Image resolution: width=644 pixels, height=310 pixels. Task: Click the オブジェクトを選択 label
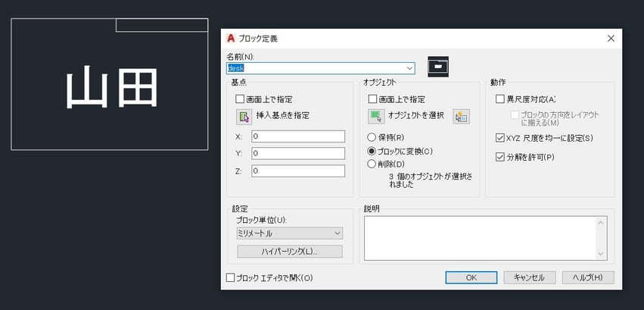tap(416, 115)
